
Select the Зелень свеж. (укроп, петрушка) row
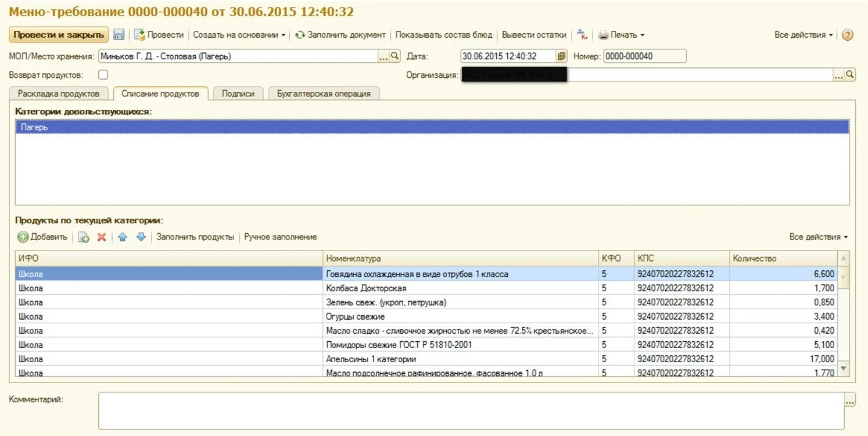pyautogui.click(x=426, y=302)
